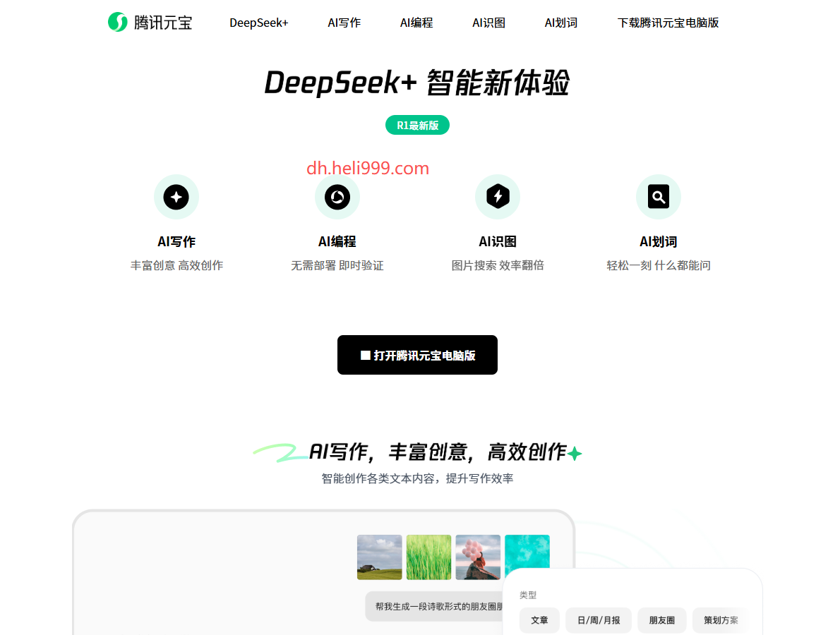Viewport: 840px width, 635px height.
Task: Go to AI写作 in the top navigation
Action: [344, 23]
